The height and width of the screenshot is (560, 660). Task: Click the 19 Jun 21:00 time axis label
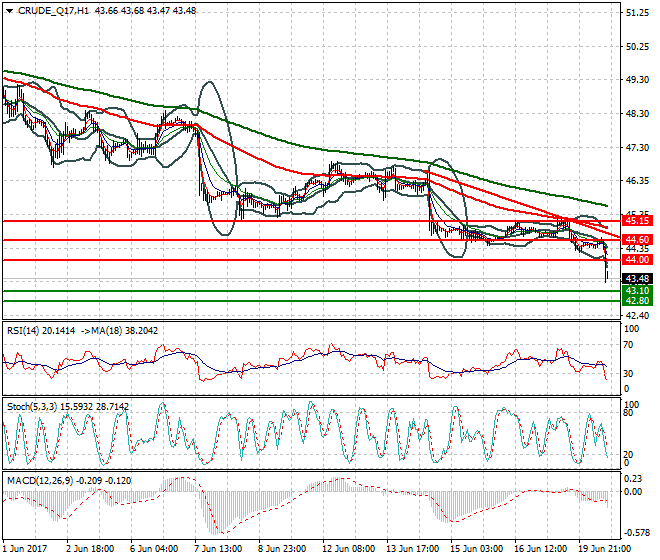[604, 549]
